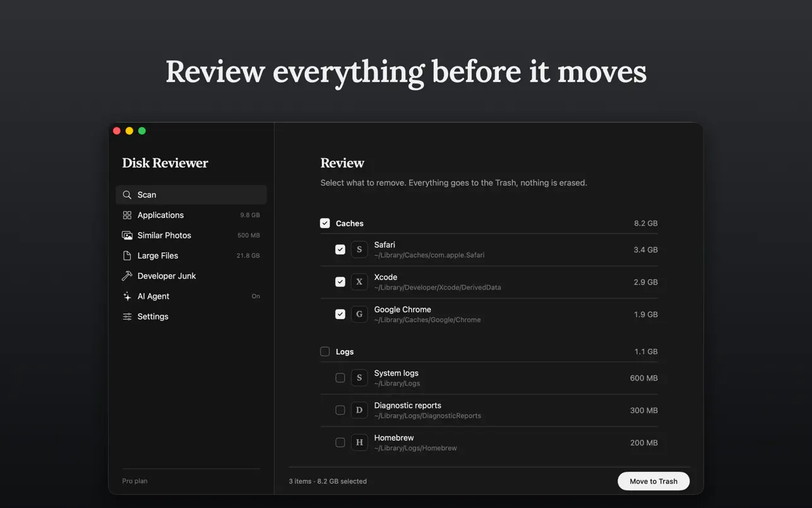Image resolution: width=812 pixels, height=508 pixels.
Task: Click the Chrome 1.9 GB size
Action: 646,314
